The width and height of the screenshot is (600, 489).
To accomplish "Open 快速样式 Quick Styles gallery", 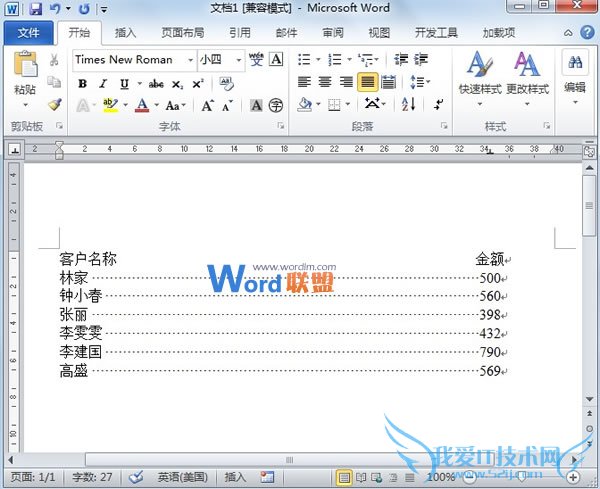I will [480, 79].
